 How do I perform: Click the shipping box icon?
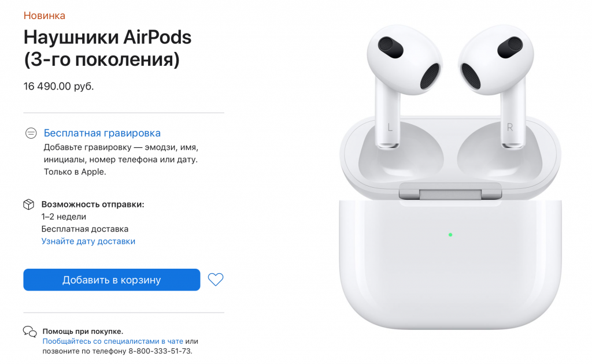click(x=29, y=205)
